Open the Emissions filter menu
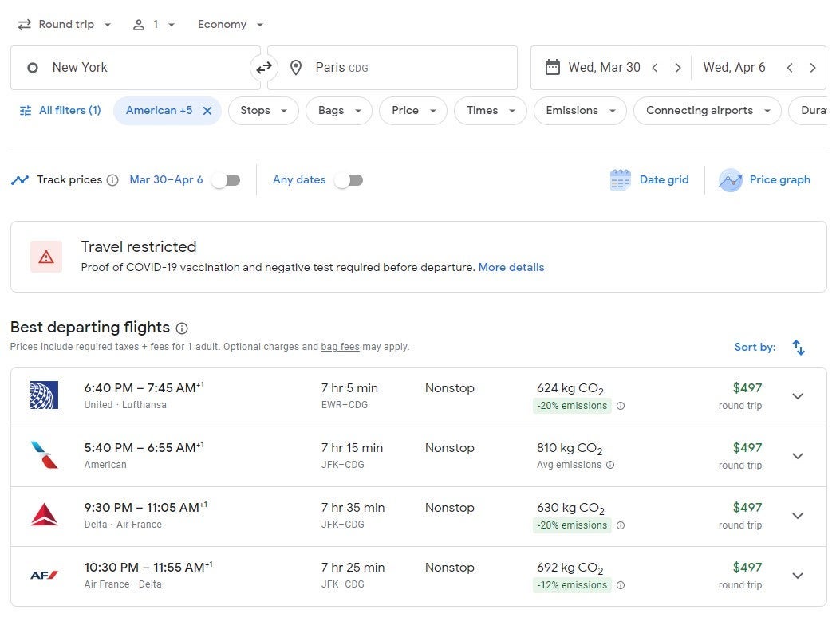840x629 pixels. coord(580,111)
